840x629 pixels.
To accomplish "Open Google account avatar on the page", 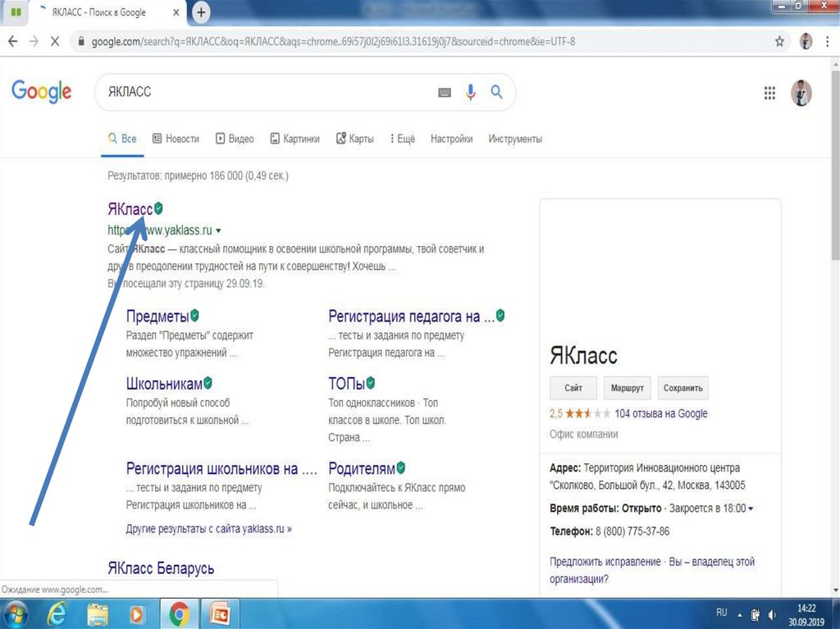I will pos(801,93).
